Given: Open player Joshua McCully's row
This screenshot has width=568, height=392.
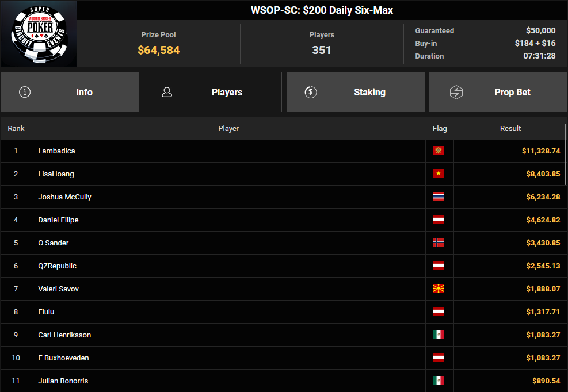Looking at the screenshot, I should (x=64, y=197).
